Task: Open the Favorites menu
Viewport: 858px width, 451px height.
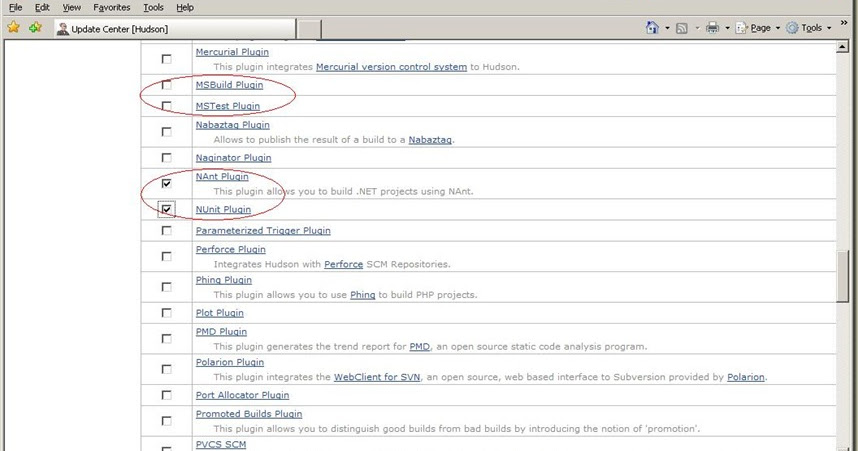Action: pos(112,8)
